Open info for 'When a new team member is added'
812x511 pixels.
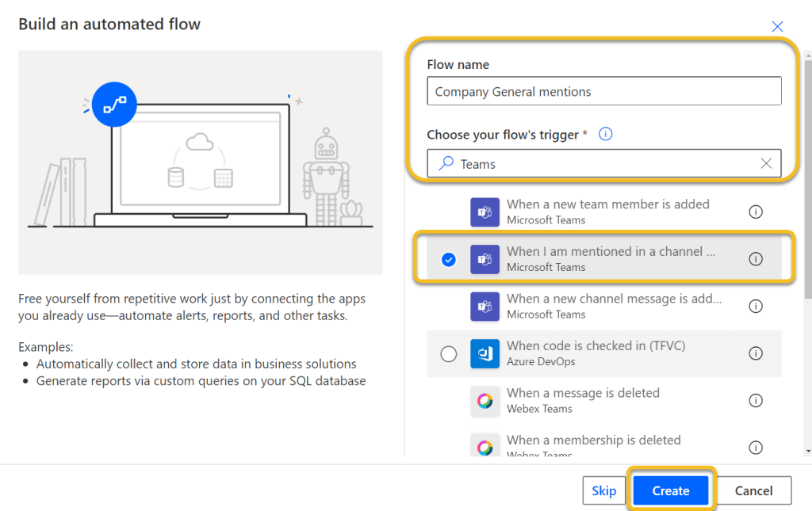coord(756,212)
